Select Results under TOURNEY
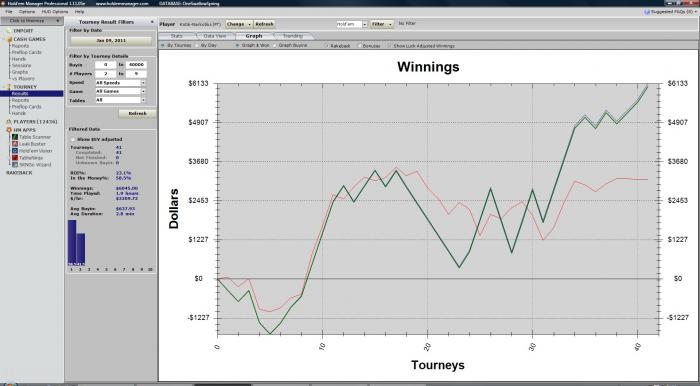700x386 pixels. (x=31, y=94)
